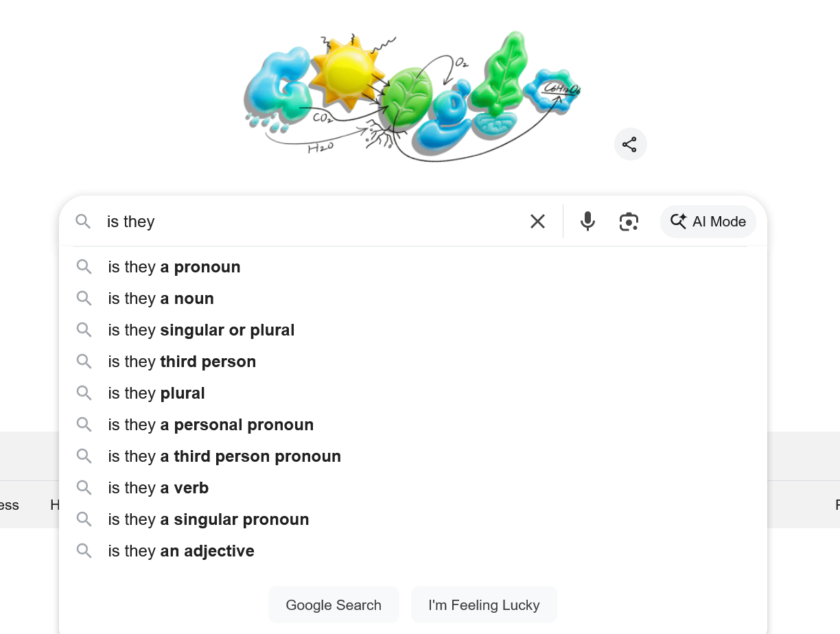Click magnifier icon beside "is they an adjective"
Viewport: 840px width, 634px height.
(x=84, y=551)
